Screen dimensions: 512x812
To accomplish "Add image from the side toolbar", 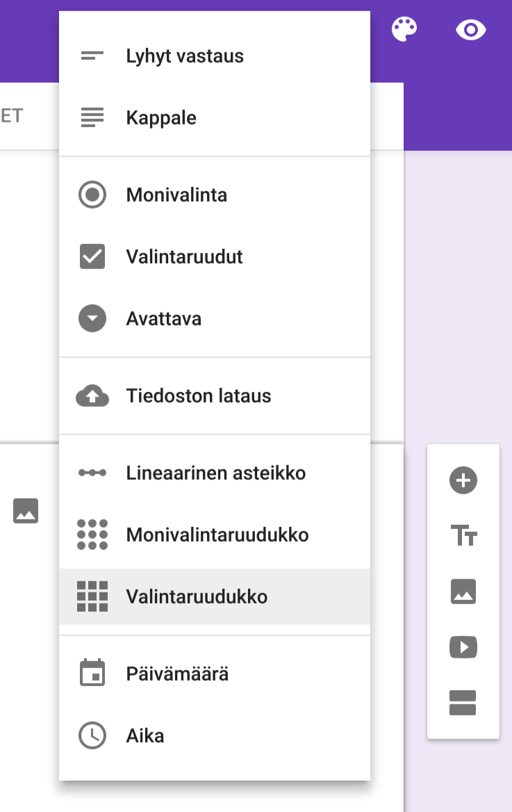I will click(463, 592).
